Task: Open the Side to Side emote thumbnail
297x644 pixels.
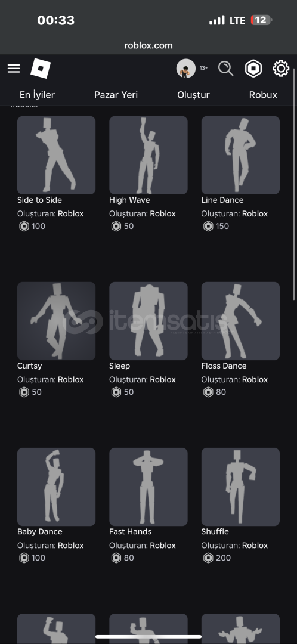Action: tap(56, 155)
